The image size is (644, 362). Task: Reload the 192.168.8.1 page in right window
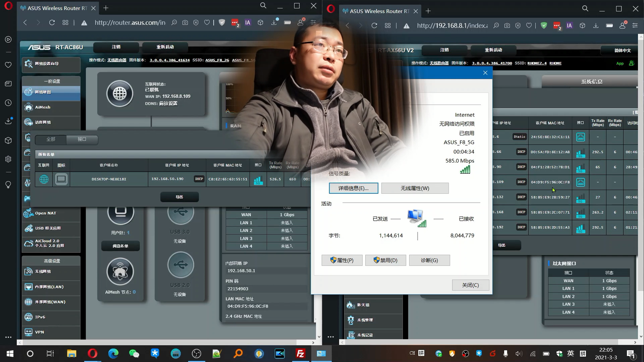pos(374,26)
